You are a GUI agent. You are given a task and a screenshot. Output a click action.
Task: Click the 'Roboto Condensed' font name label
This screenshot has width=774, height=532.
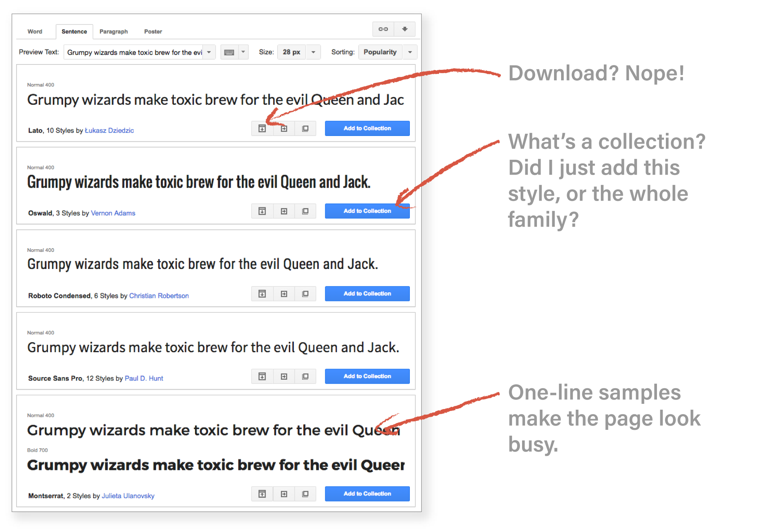[59, 296]
